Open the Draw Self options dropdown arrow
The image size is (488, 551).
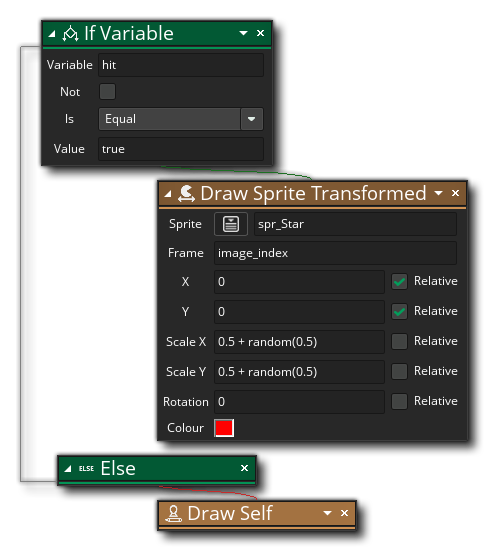pyautogui.click(x=327, y=513)
